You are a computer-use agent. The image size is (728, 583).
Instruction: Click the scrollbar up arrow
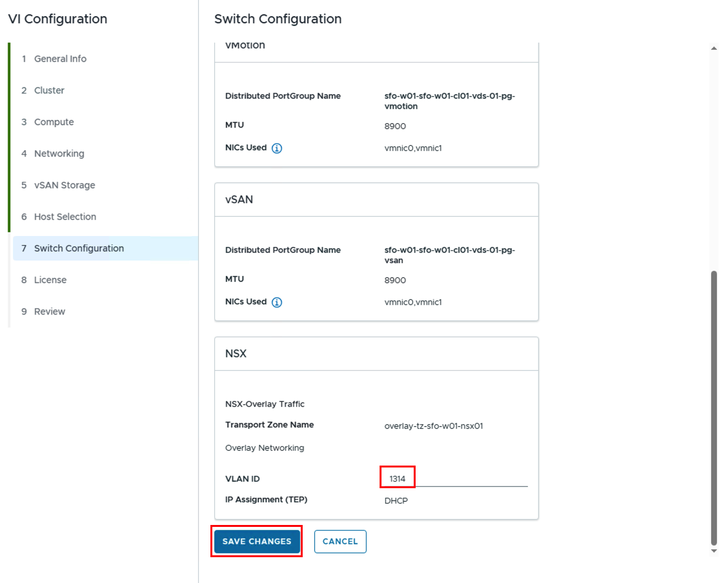pyautogui.click(x=714, y=48)
